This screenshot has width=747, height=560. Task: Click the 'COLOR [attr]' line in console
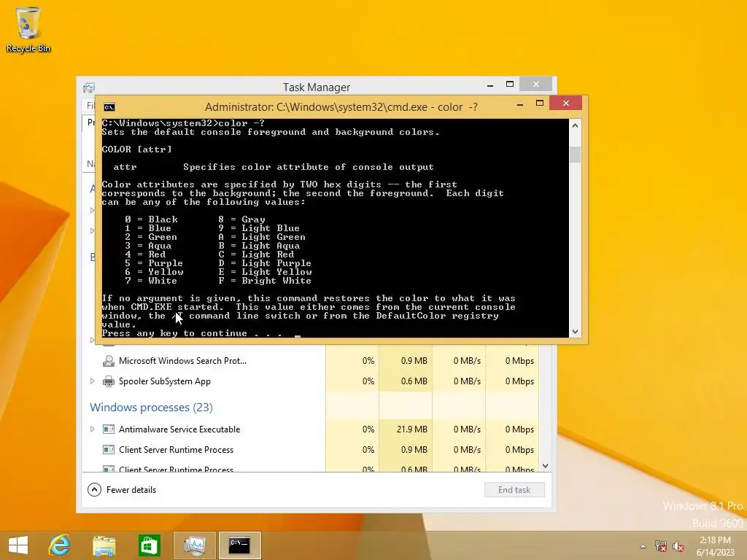136,149
